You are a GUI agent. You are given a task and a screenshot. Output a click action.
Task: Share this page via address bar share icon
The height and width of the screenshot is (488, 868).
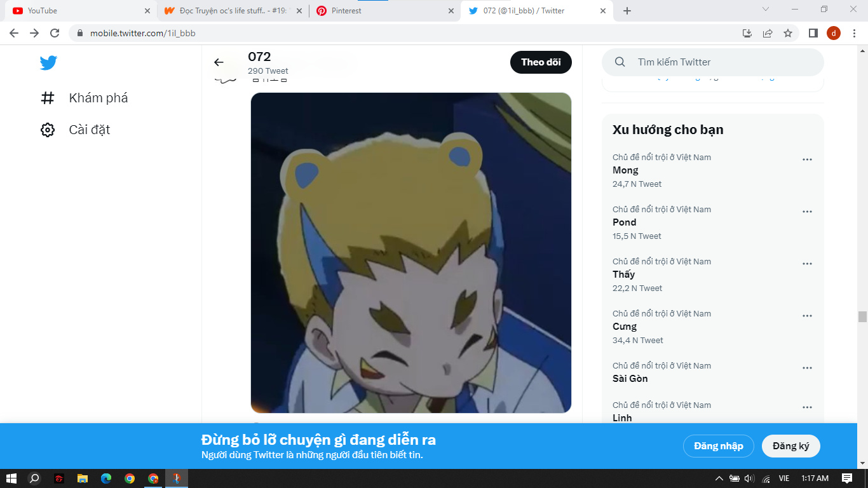point(768,33)
